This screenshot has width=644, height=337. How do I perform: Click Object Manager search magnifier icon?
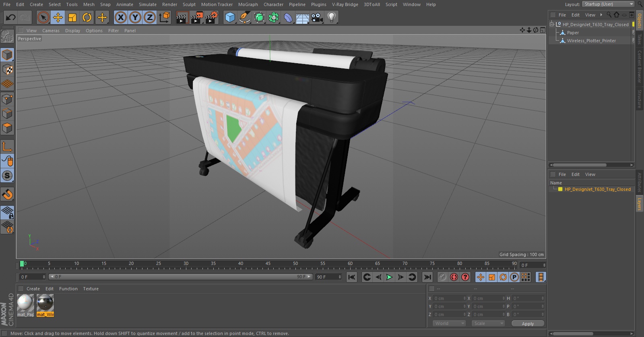[609, 14]
